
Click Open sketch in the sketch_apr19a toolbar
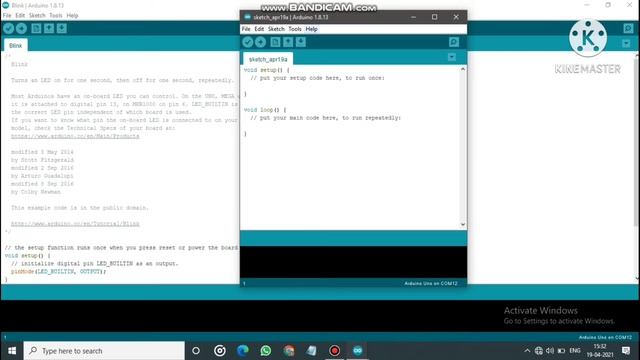click(288, 42)
